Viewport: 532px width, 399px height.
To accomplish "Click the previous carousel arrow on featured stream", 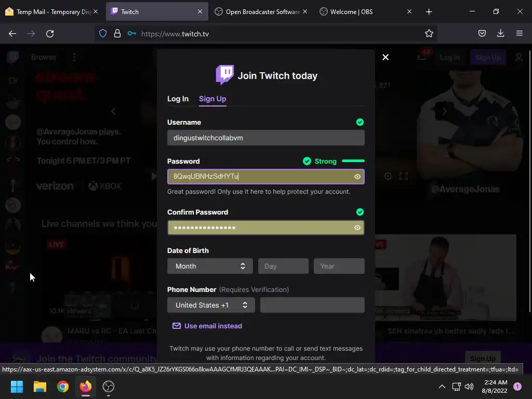I will (113, 111).
